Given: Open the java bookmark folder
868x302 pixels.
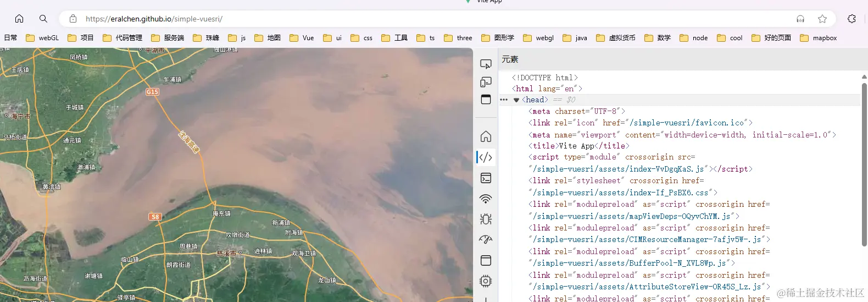Looking at the screenshot, I should 575,38.
